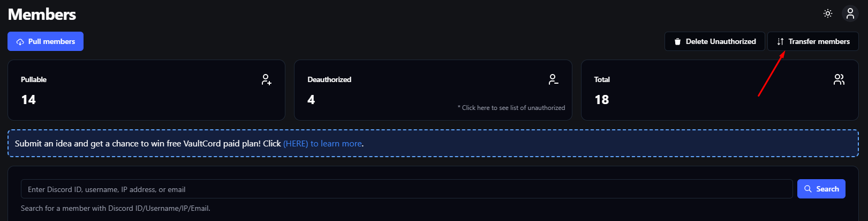
Task: Open the user profile avatar icon
Action: [x=850, y=13]
